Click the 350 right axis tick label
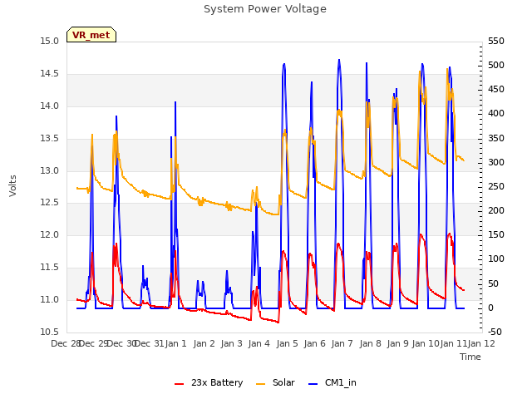The width and height of the screenshot is (532, 399). click(496, 139)
